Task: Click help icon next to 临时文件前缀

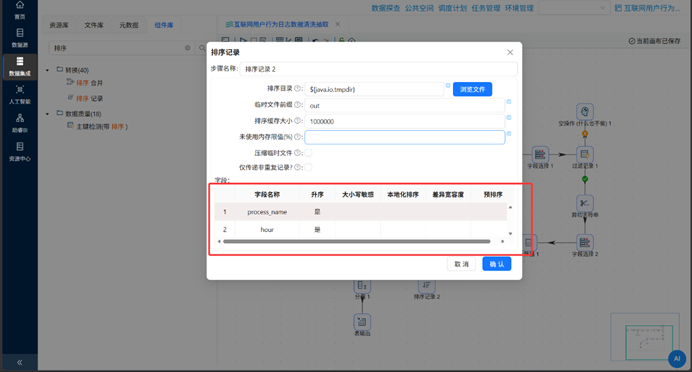Action: click(x=297, y=105)
